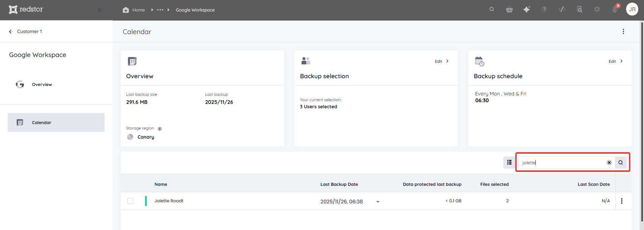Show the Storage region info tooltip icon

click(x=160, y=129)
